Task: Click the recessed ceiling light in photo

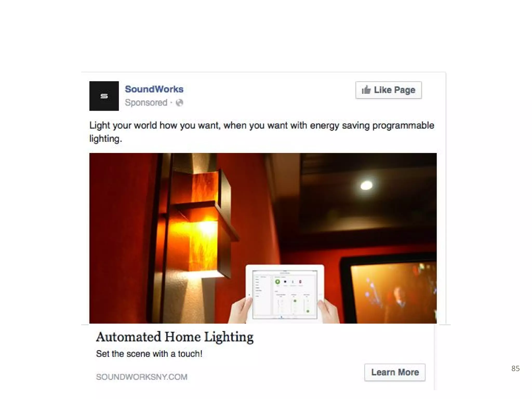Action: 366,185
